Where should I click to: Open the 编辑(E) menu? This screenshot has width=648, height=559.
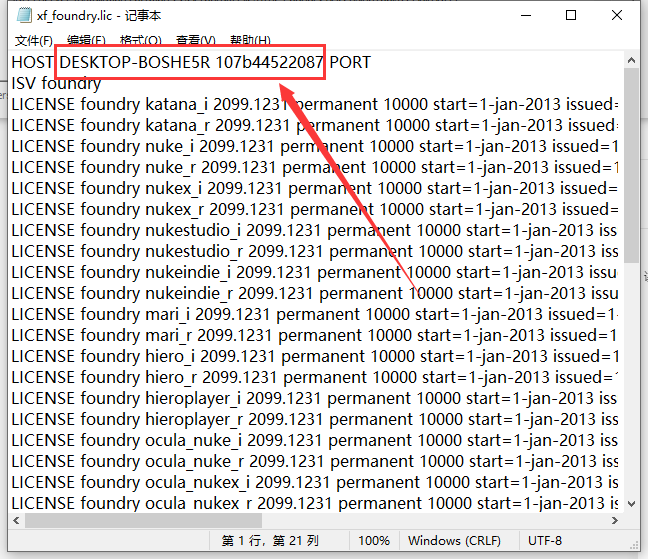pos(86,40)
